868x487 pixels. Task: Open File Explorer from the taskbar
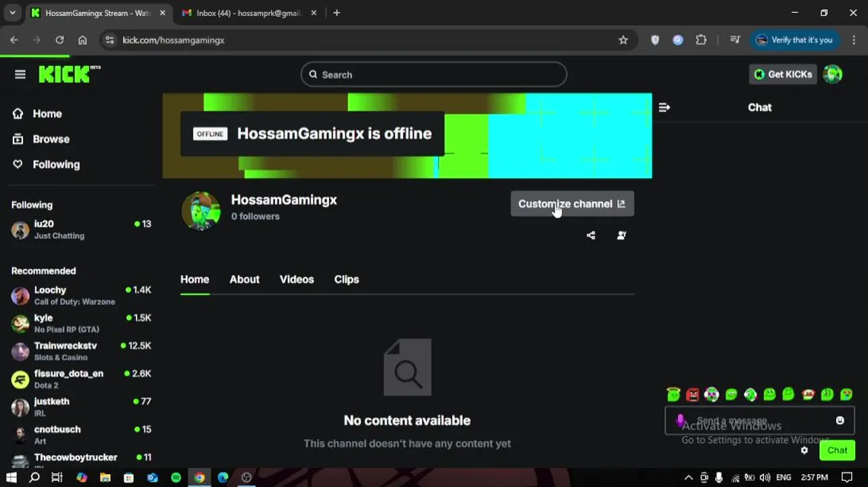(105, 478)
